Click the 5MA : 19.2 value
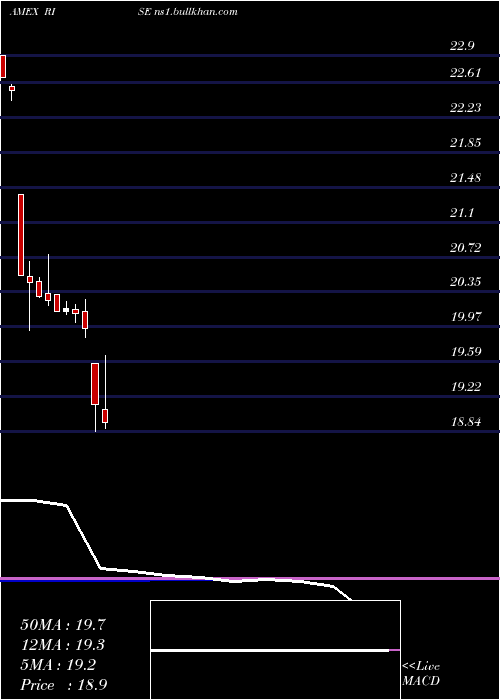500x700 pixels. (x=58, y=665)
